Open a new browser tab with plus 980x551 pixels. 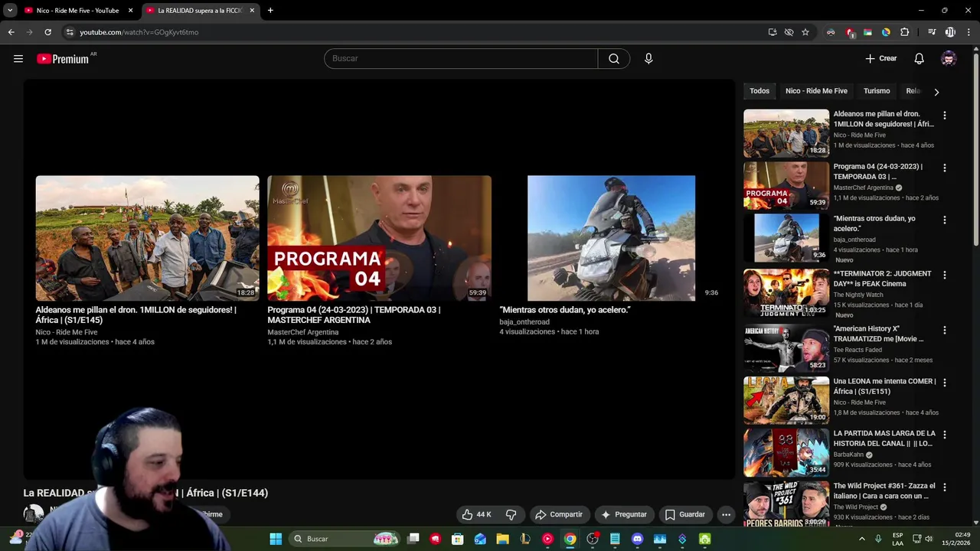point(270,11)
